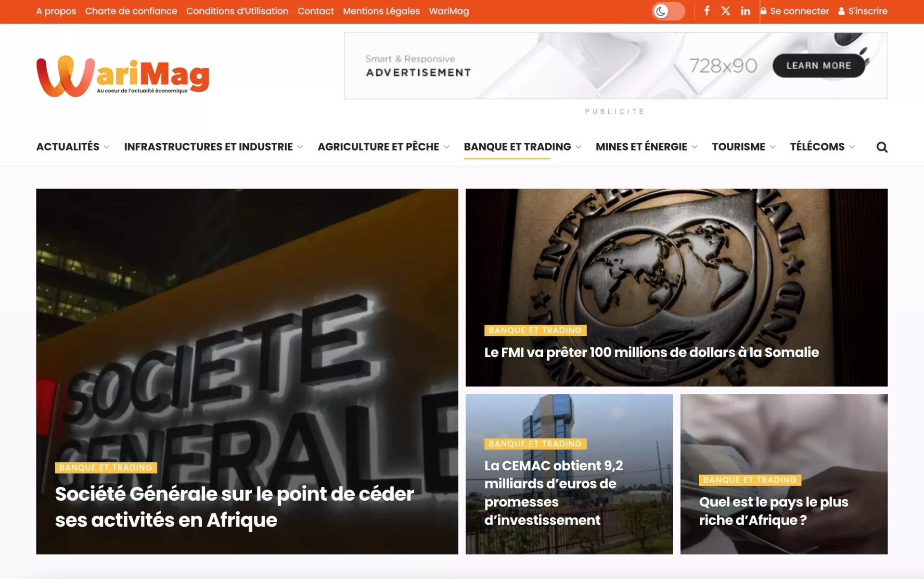This screenshot has height=579, width=924.
Task: Click the user icon beside S'inscrire
Action: point(841,11)
